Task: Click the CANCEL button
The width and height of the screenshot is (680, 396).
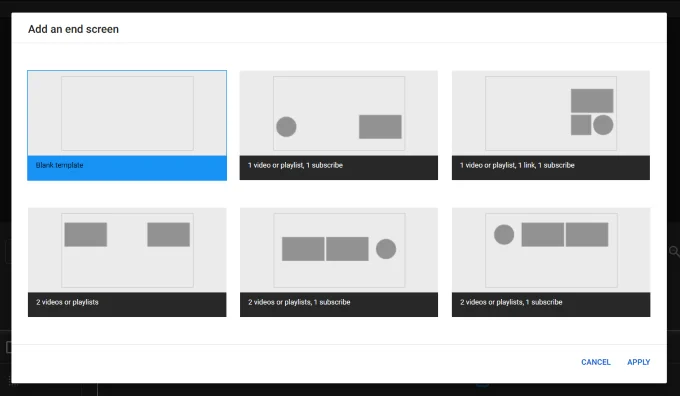Action: click(x=595, y=362)
